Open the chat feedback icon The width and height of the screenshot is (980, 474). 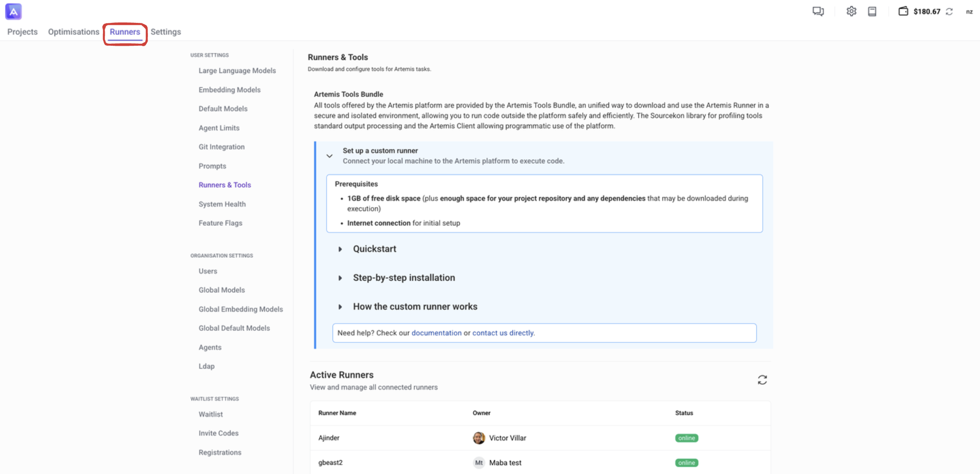click(x=818, y=11)
